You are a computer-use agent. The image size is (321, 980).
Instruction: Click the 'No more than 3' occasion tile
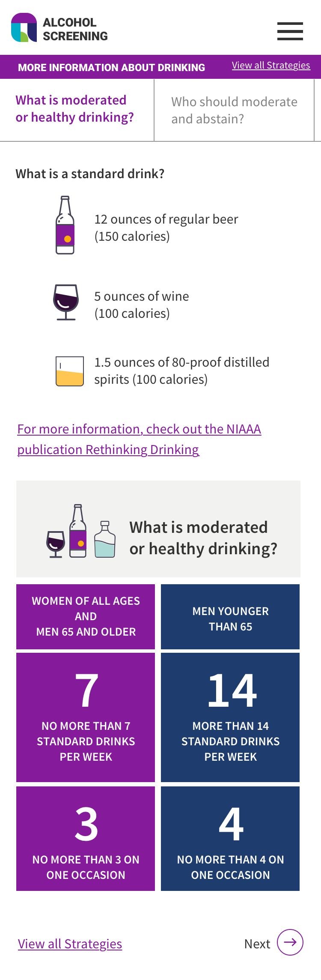[x=86, y=838]
